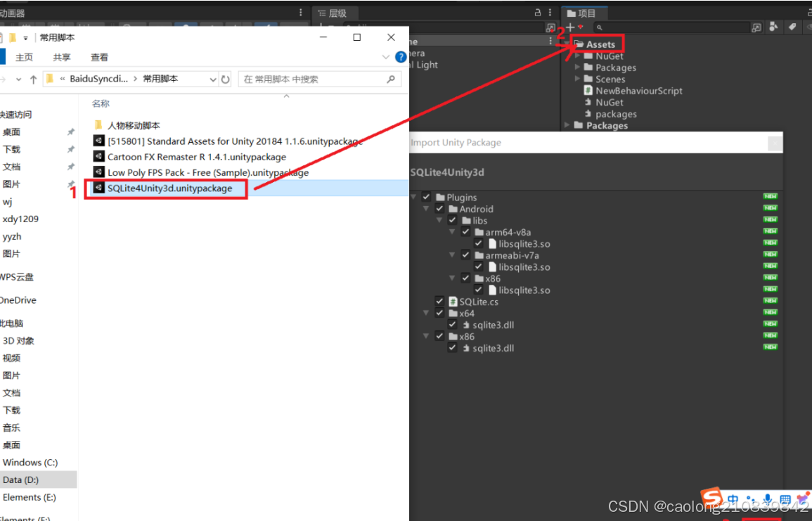Viewport: 812px width, 521px height.
Task: Uncheck the SQLite.cs checkbox
Action: click(439, 302)
